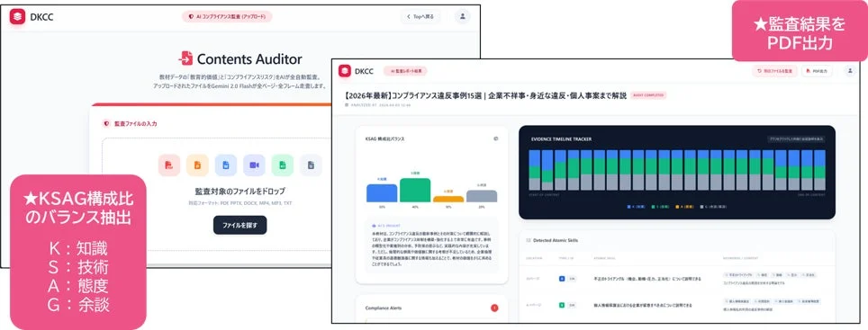Select the AI 監査レポート結果 pill

point(406,71)
